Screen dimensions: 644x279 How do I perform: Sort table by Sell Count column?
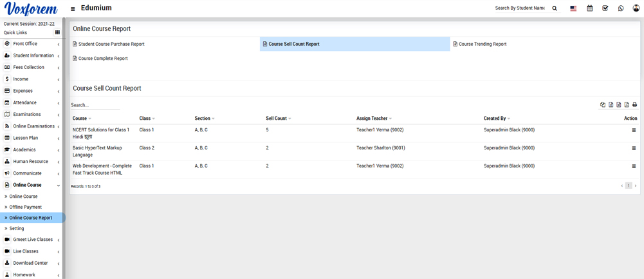click(278, 119)
